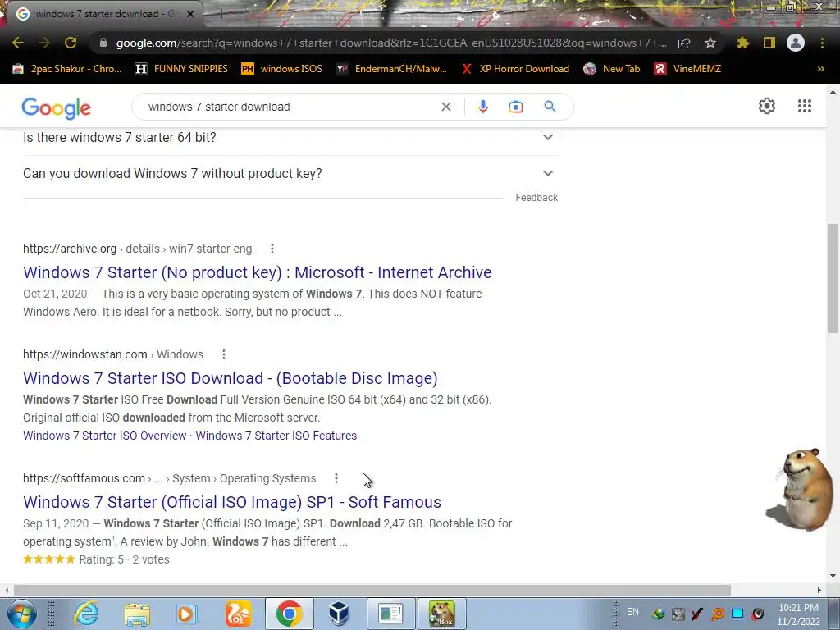Open the XP Horror Download bookmark

[x=515, y=69]
